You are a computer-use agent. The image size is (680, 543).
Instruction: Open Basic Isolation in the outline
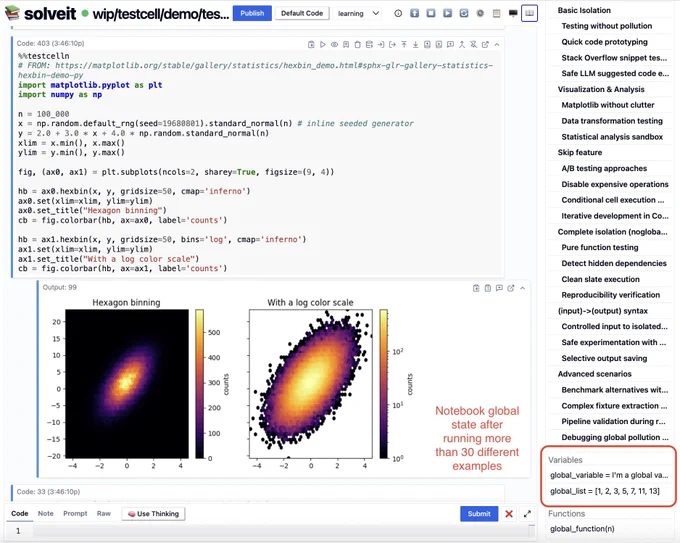(584, 10)
